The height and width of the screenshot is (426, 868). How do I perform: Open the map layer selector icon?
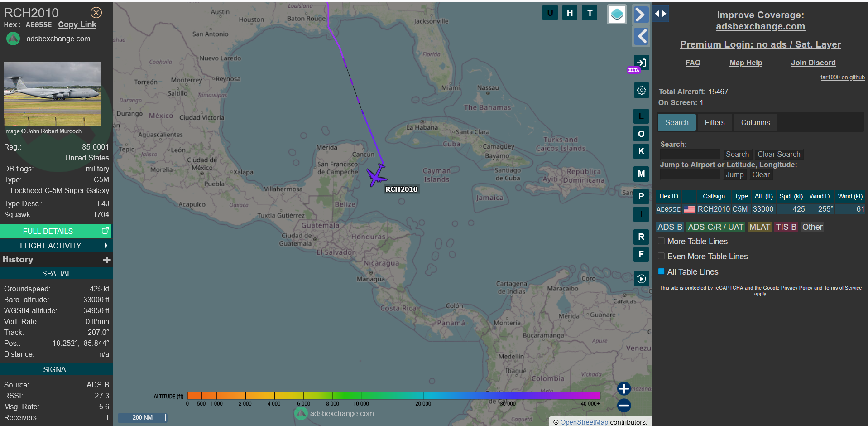[x=617, y=15]
